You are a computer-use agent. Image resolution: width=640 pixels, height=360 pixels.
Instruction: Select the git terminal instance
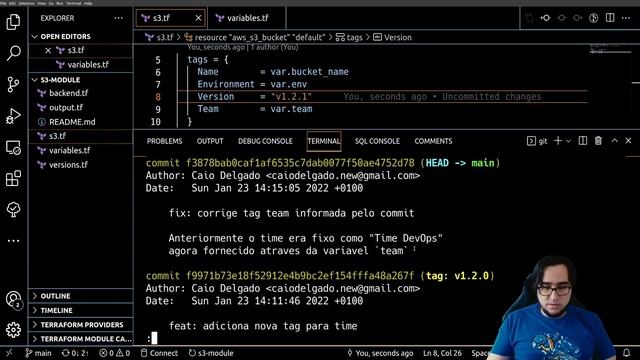click(537, 141)
